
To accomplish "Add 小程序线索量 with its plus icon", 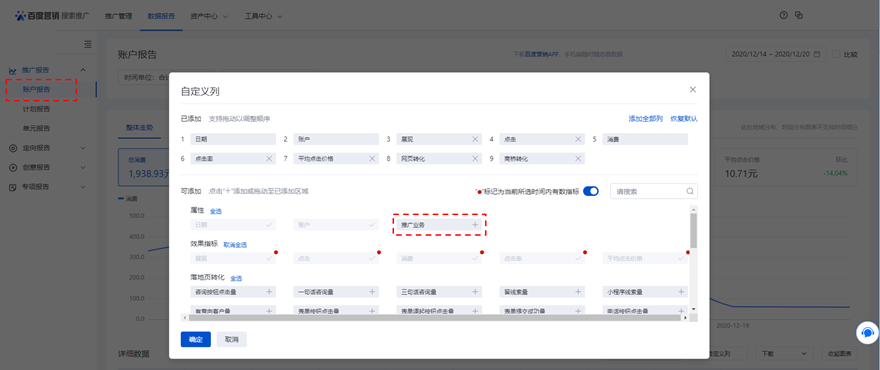I will (x=681, y=292).
